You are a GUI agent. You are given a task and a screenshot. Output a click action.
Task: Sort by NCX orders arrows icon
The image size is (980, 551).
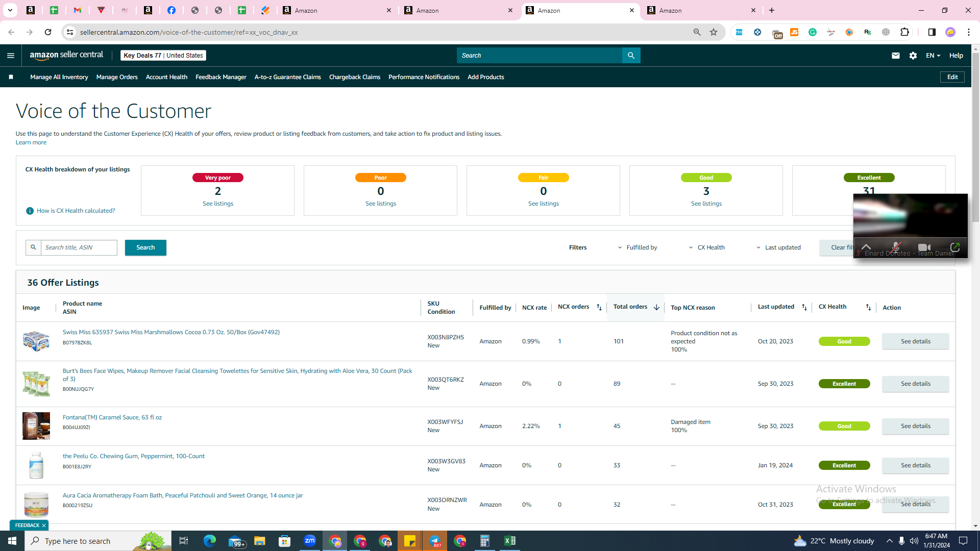599,307
